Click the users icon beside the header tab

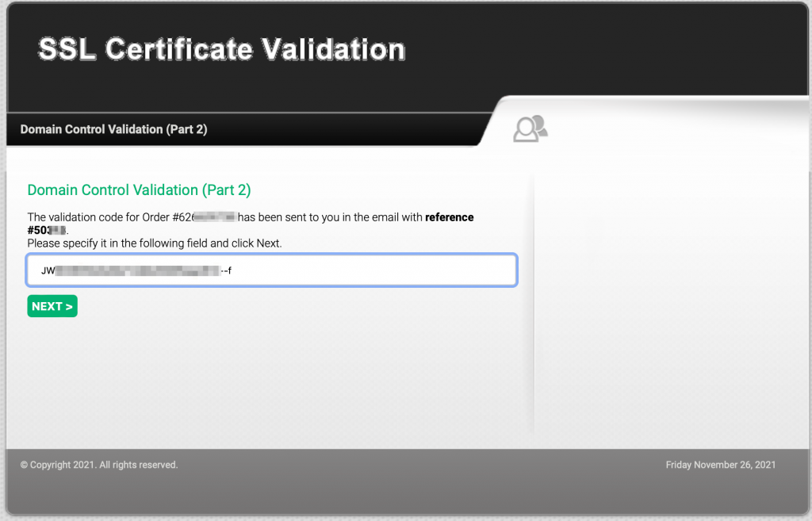(x=530, y=128)
